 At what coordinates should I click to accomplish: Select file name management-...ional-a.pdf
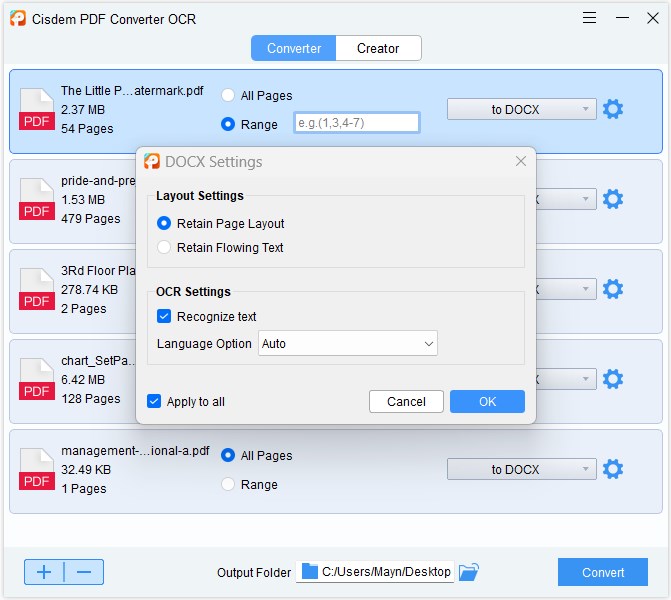click(135, 451)
